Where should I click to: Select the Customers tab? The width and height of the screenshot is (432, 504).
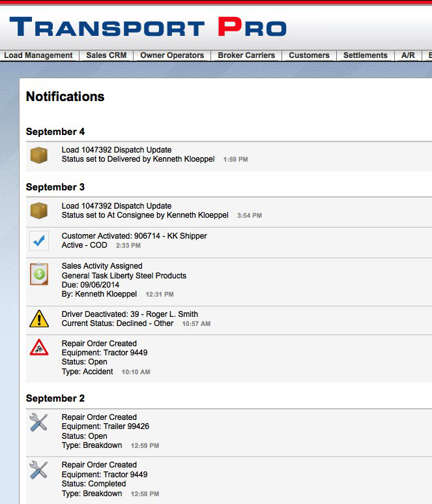[x=310, y=55]
